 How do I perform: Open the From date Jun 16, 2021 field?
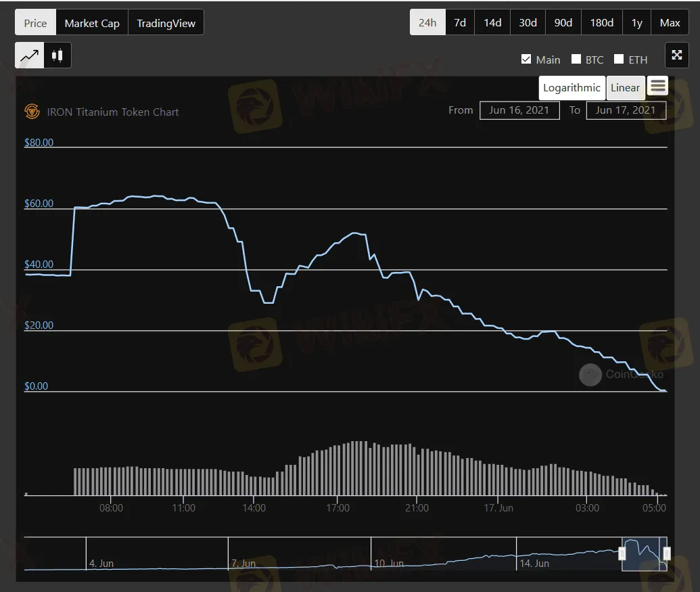519,110
